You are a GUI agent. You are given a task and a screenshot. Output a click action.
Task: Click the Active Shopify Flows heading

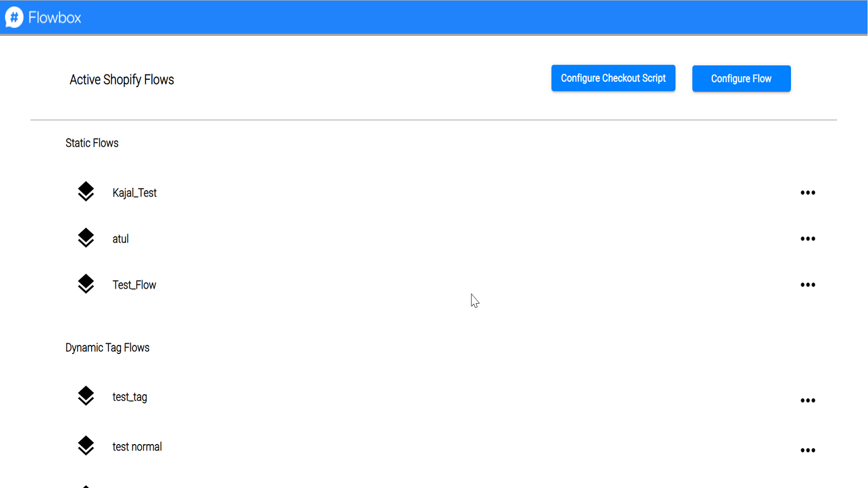[122, 80]
